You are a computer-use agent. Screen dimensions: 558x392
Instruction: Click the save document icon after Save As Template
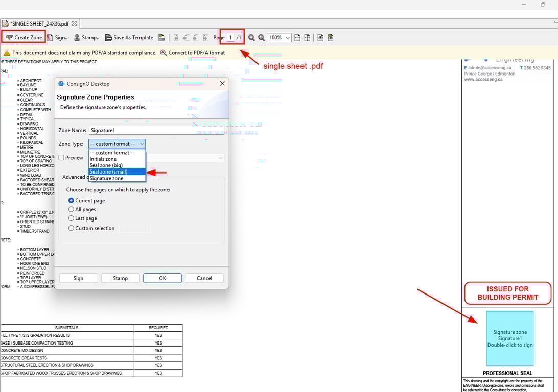coord(161,37)
